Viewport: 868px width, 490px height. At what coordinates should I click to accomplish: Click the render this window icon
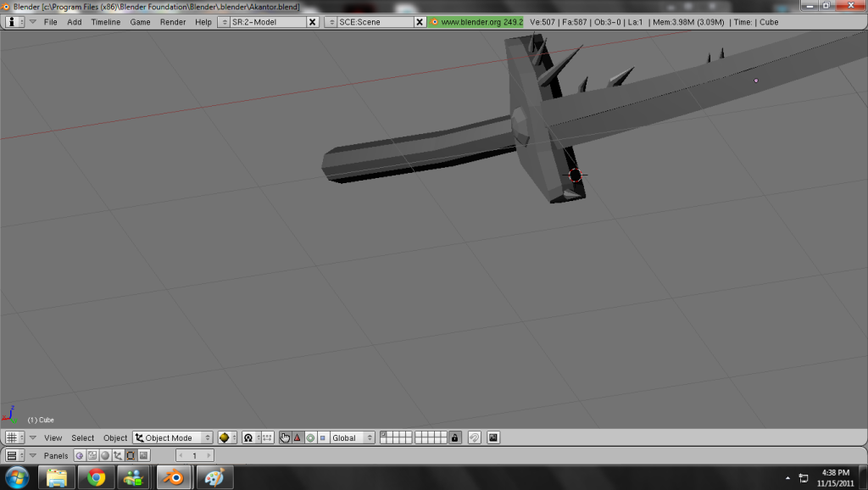493,438
